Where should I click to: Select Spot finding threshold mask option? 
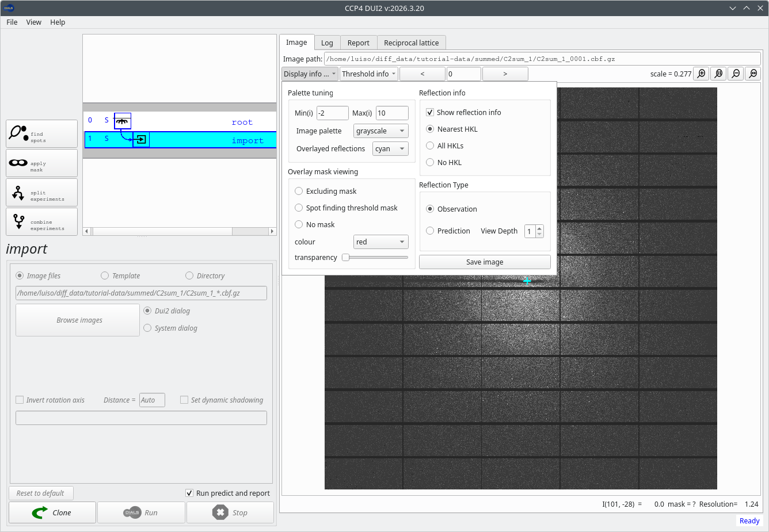pos(299,208)
